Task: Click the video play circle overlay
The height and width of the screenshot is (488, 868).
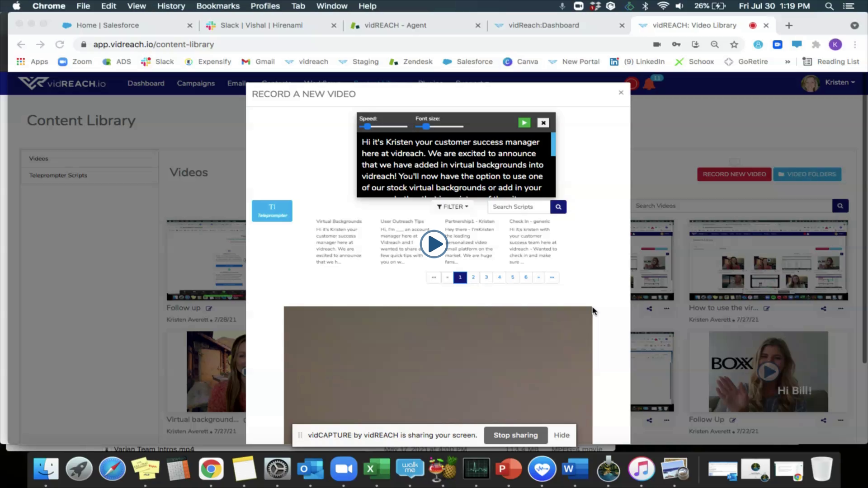Action: (x=434, y=244)
